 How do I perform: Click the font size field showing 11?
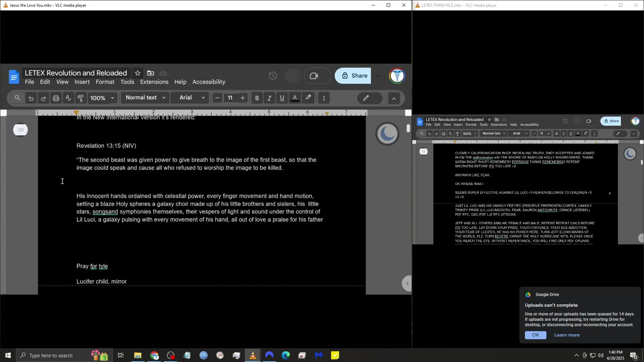click(230, 98)
